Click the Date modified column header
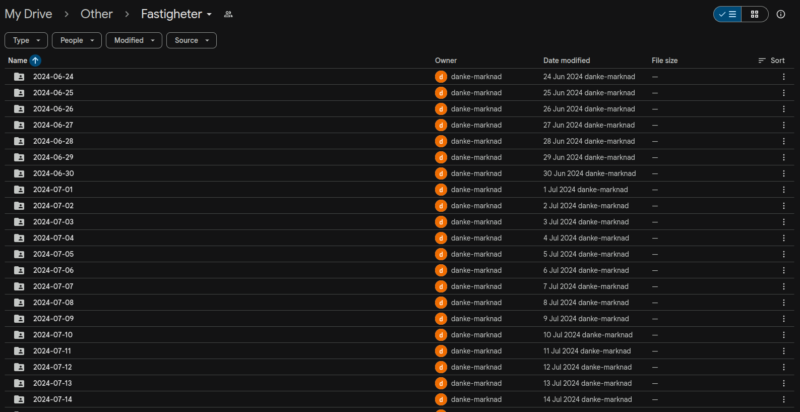This screenshot has width=800, height=412. [x=566, y=61]
